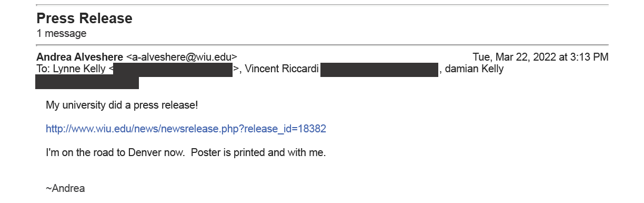Click "I'm on the road to Denver" sentence
644x203 pixels.
point(115,153)
